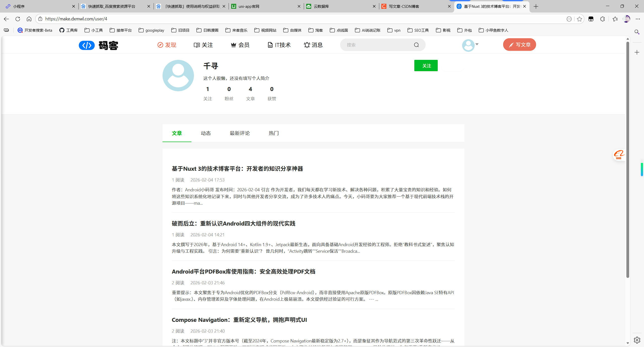Click the 码客 site logo
Viewport: 644px width, 347px height.
(99, 45)
